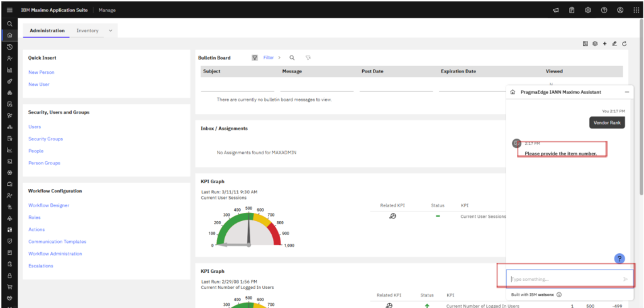Screen dimensions: 644x308
Task: Open the bulletins megaphone icon in header
Action: 556,10
